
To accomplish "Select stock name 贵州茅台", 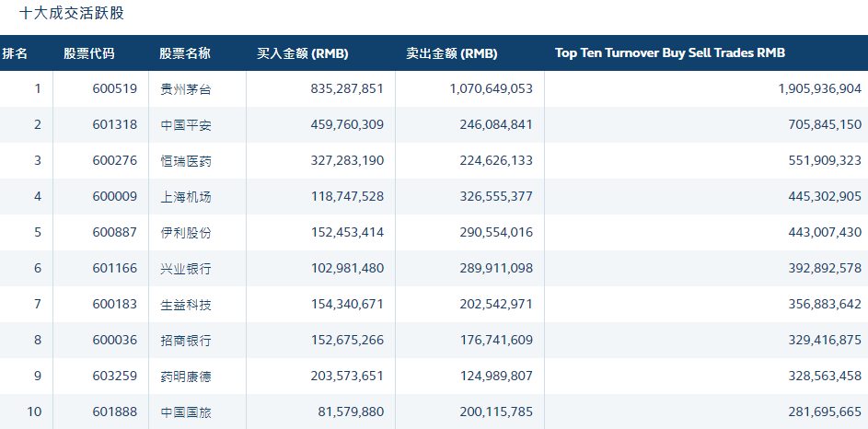I will [x=185, y=89].
